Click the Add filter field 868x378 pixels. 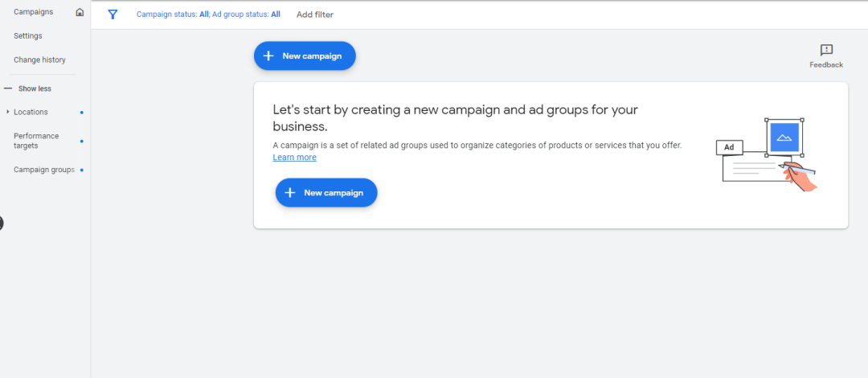coord(315,14)
